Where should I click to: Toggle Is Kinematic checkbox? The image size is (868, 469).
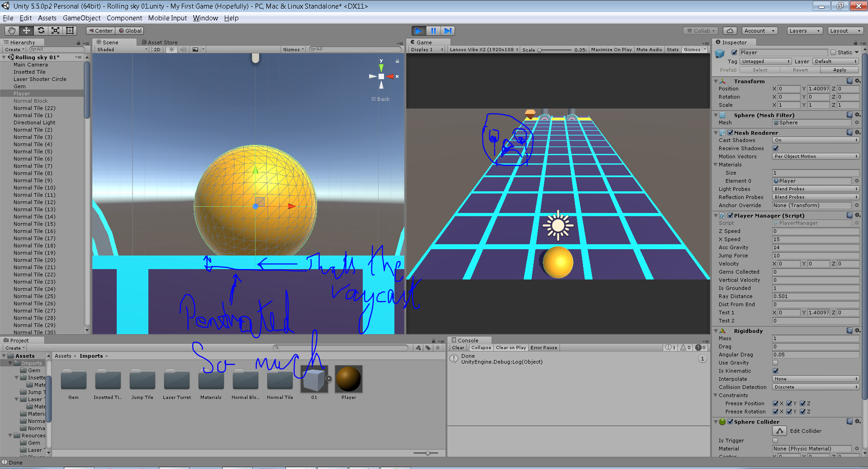click(775, 371)
